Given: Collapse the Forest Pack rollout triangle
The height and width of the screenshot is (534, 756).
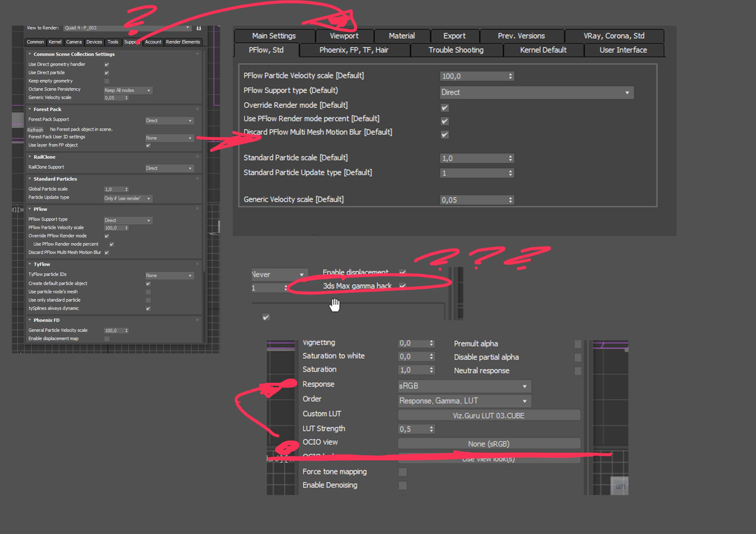Looking at the screenshot, I should [30, 109].
